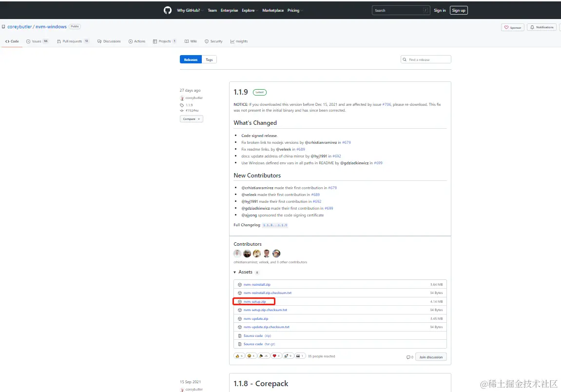Viewport: 561px width, 392px height.
Task: Open issue #706 link in the notice
Action: 387,104
